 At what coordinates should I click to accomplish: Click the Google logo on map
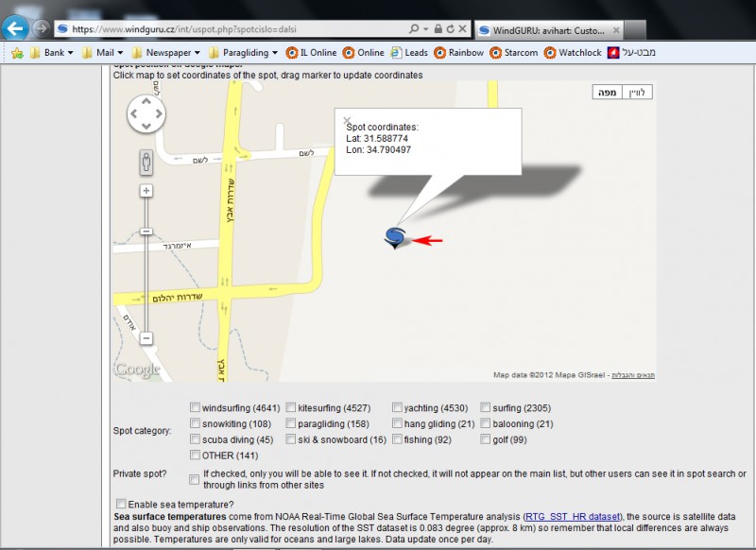click(x=137, y=370)
